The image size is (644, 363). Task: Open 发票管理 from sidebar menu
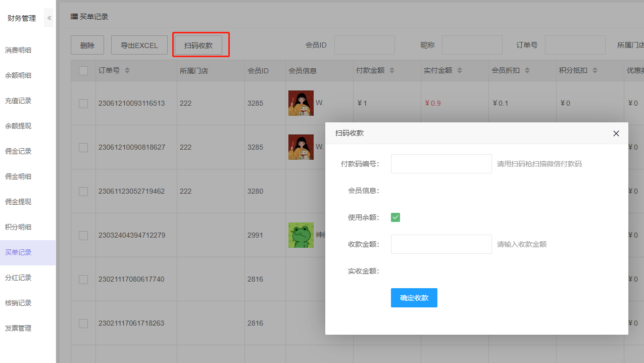coord(18,328)
